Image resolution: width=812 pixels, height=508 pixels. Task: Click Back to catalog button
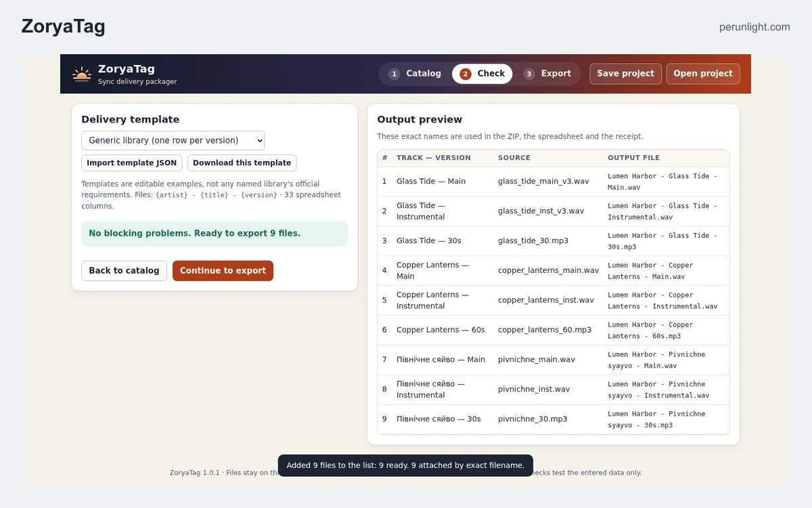[x=124, y=271]
